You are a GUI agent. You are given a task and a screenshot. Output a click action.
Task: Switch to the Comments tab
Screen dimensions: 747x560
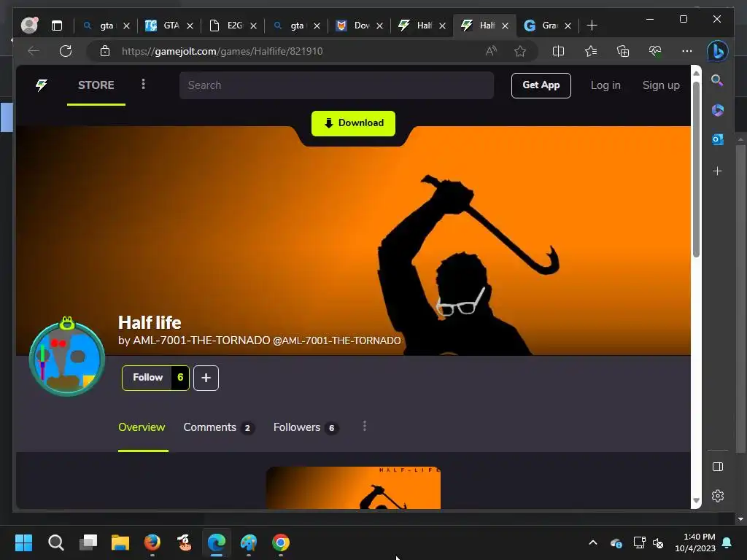(x=218, y=427)
